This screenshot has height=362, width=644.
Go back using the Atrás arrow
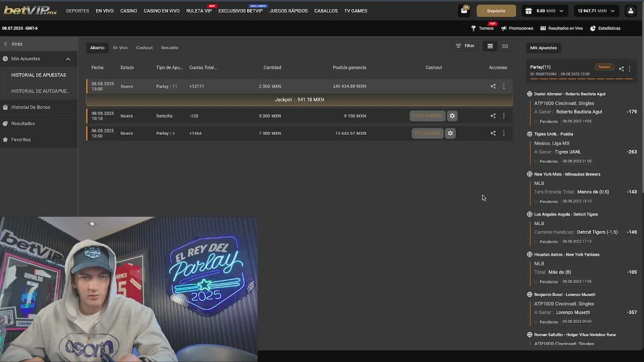tap(6, 44)
